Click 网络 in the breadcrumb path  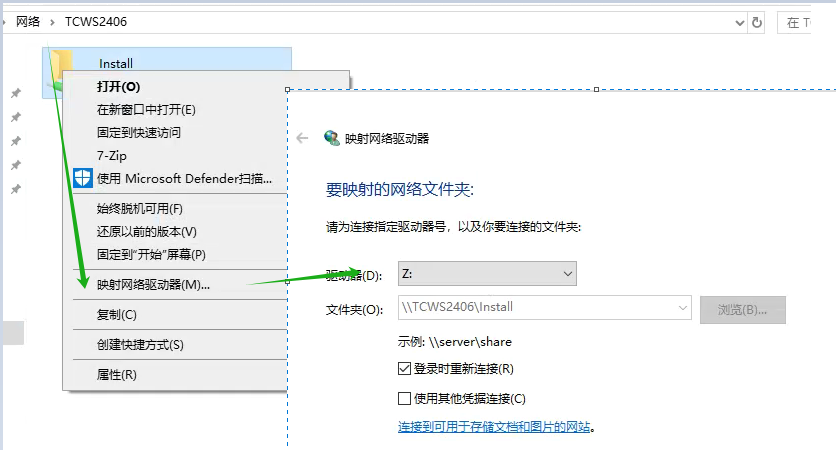pos(28,22)
